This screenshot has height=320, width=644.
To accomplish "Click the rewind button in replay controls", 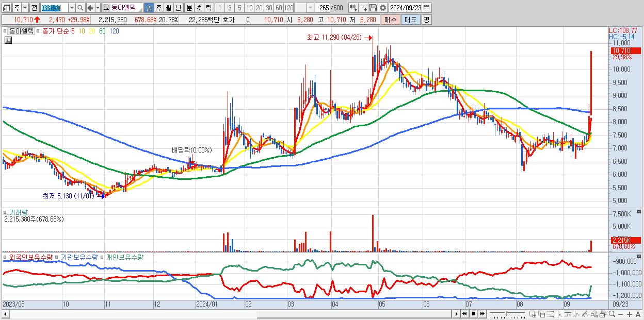I will click(x=464, y=314).
